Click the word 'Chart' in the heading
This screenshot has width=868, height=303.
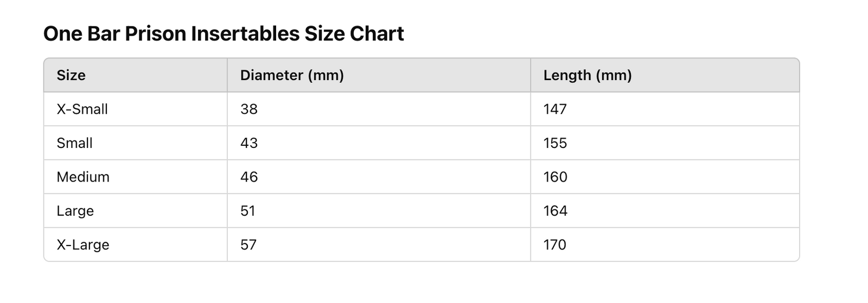[376, 34]
